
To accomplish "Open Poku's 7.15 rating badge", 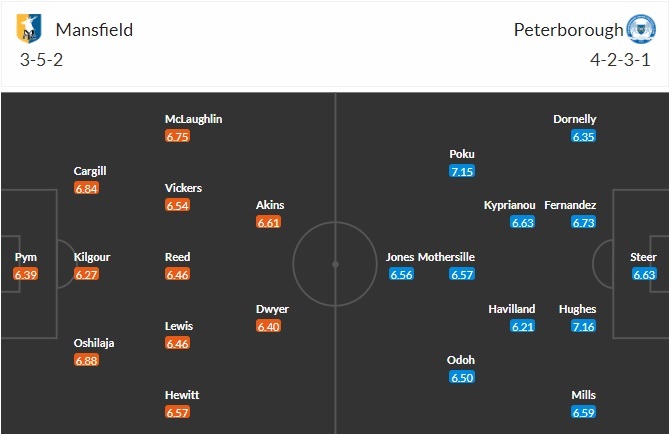I will coord(461,172).
